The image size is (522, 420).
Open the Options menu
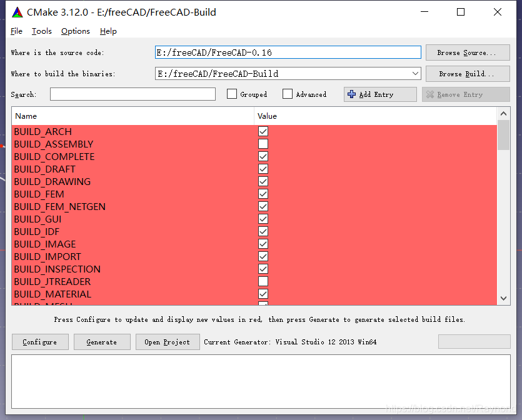[x=76, y=31]
